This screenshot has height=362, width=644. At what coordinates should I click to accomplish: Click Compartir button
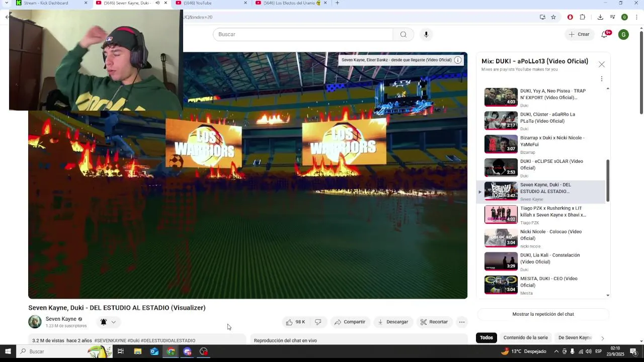pos(350,322)
